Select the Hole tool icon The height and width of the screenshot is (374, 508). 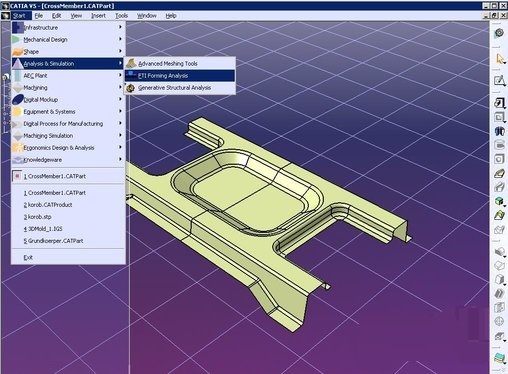pos(499,159)
